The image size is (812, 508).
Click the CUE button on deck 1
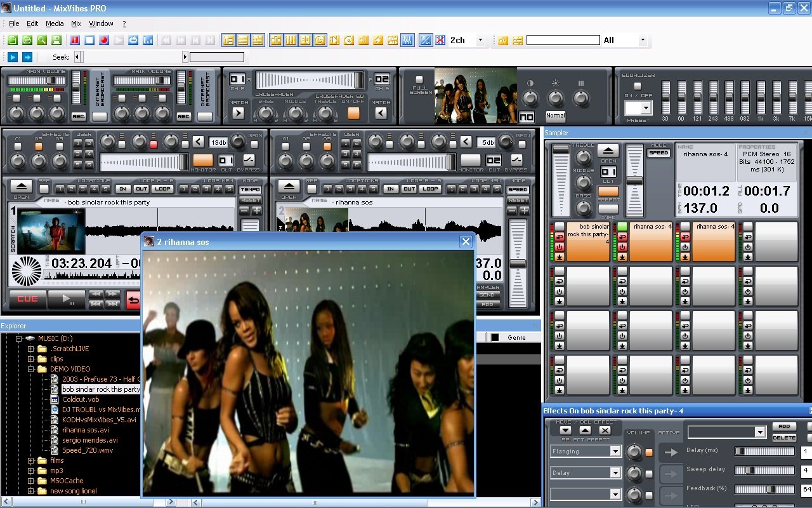[x=27, y=300]
